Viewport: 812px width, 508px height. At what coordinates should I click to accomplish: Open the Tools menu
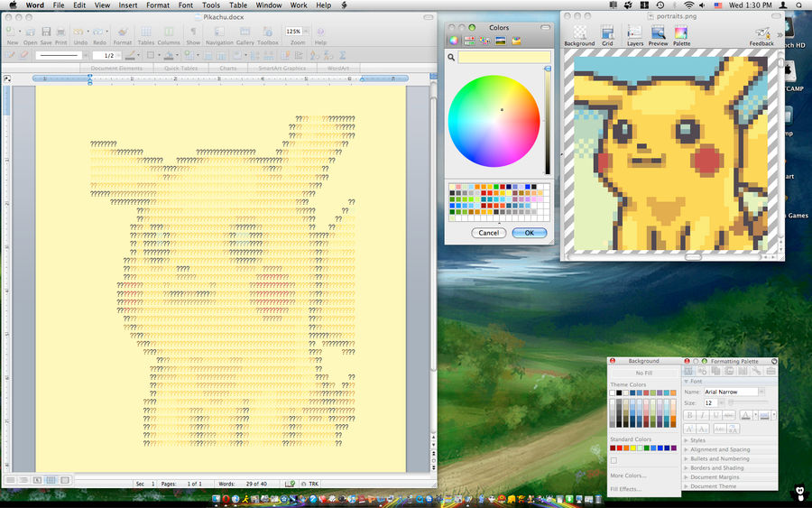point(211,5)
